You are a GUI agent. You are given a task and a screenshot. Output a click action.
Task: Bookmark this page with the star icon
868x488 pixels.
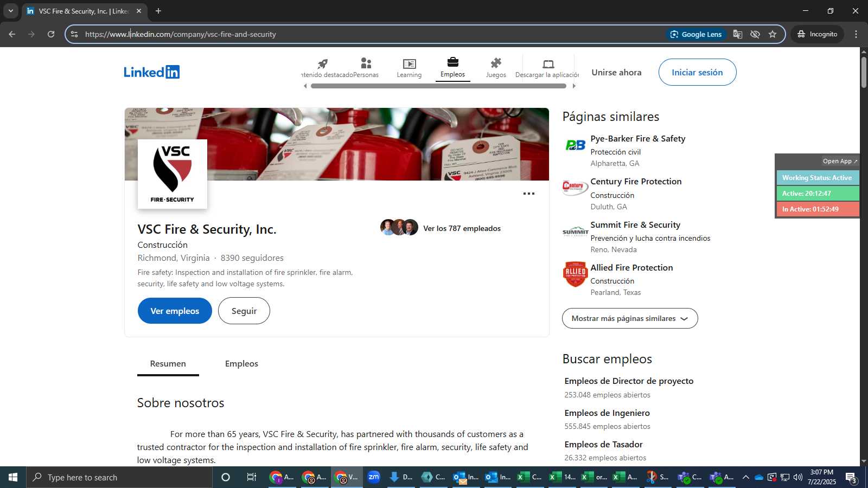[773, 34]
